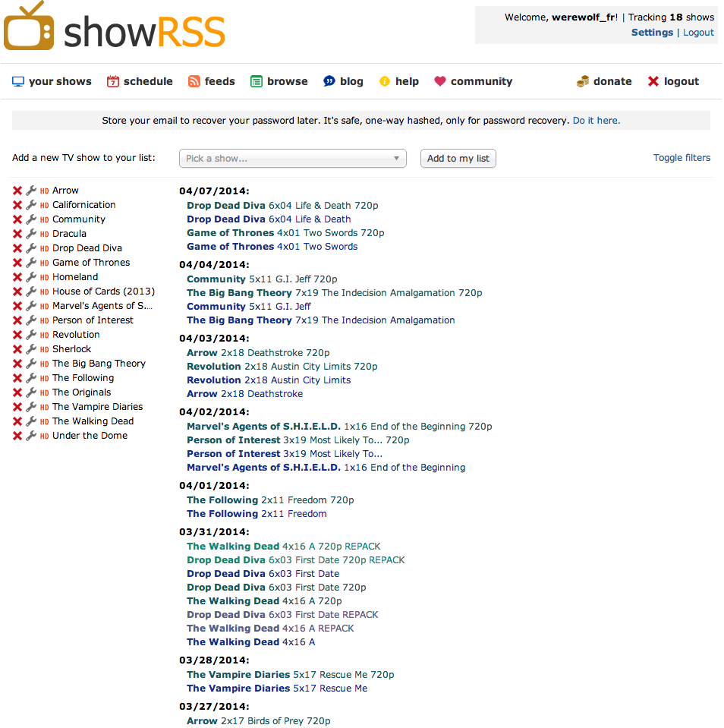Open wrench options for Person of Interest
This screenshot has height=728, width=724.
31,320
